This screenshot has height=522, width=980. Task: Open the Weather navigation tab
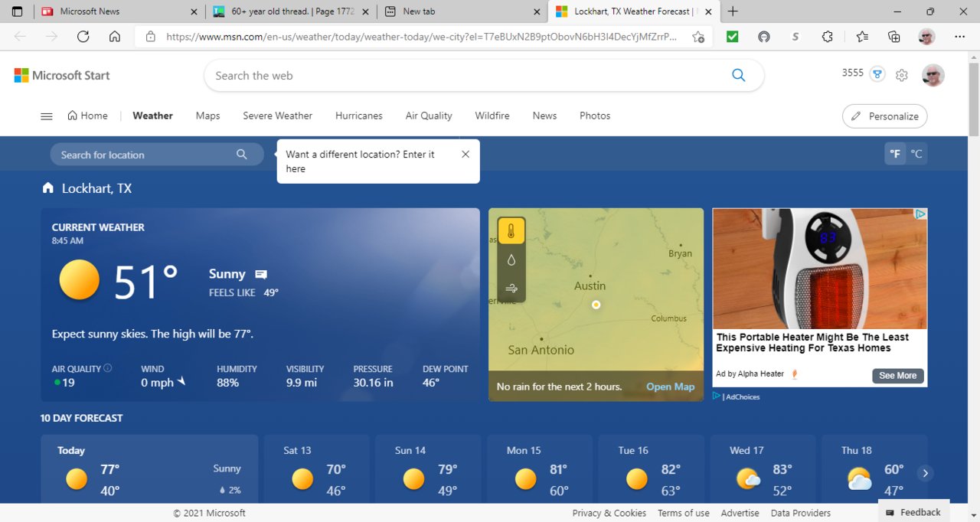[x=152, y=116]
